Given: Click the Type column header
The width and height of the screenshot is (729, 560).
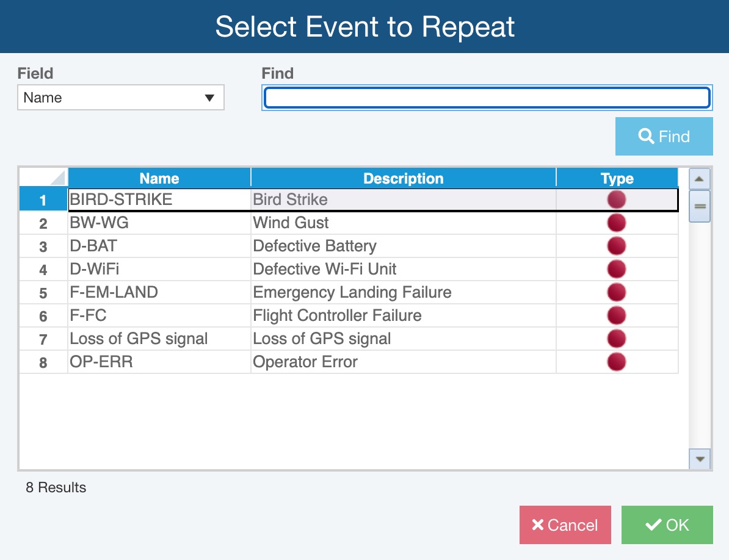Looking at the screenshot, I should pos(617,178).
